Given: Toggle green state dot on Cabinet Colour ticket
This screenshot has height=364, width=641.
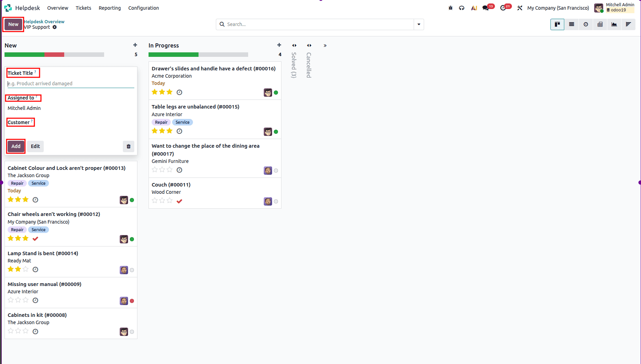Looking at the screenshot, I should [132, 200].
